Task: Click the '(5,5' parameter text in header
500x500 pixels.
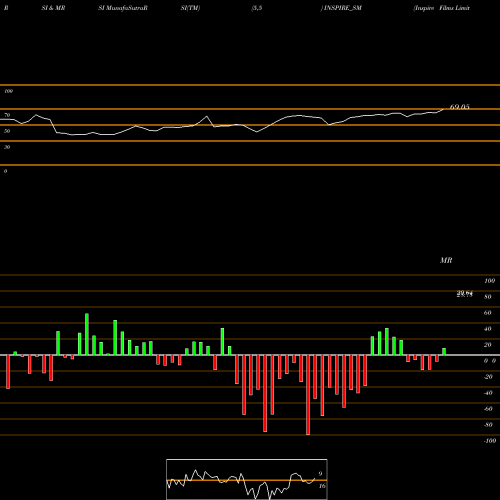Action: click(257, 8)
